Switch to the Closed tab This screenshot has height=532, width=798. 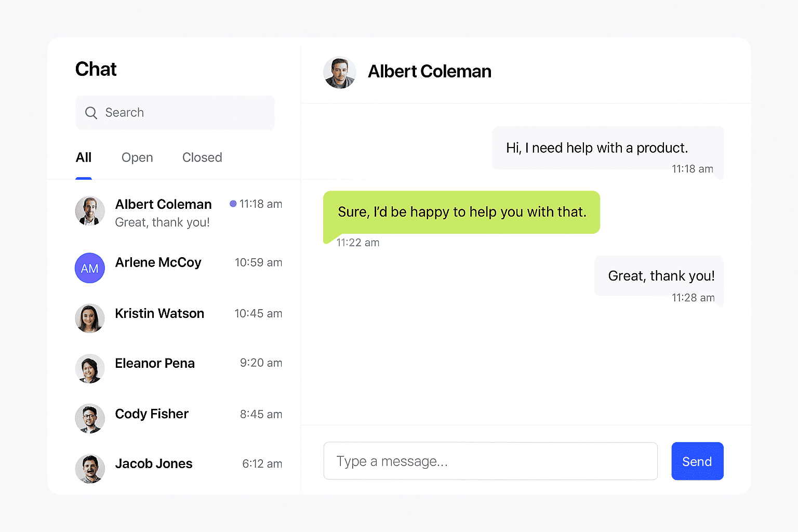[202, 157]
